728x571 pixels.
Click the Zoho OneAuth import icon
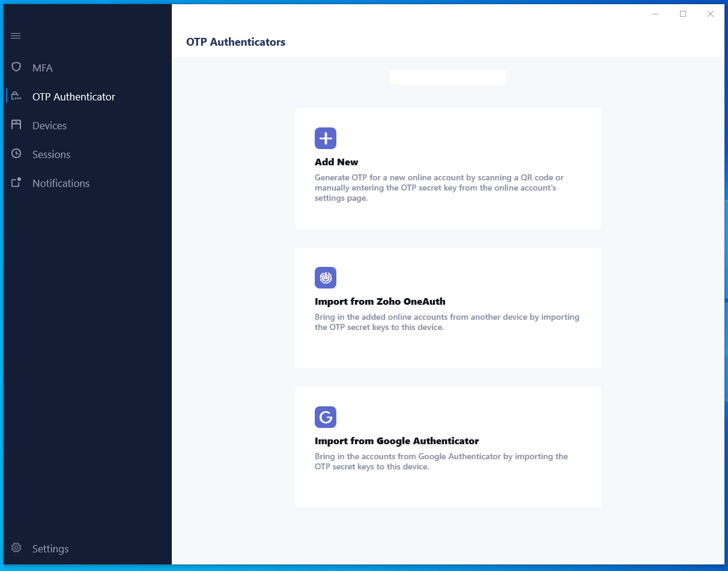[326, 278]
